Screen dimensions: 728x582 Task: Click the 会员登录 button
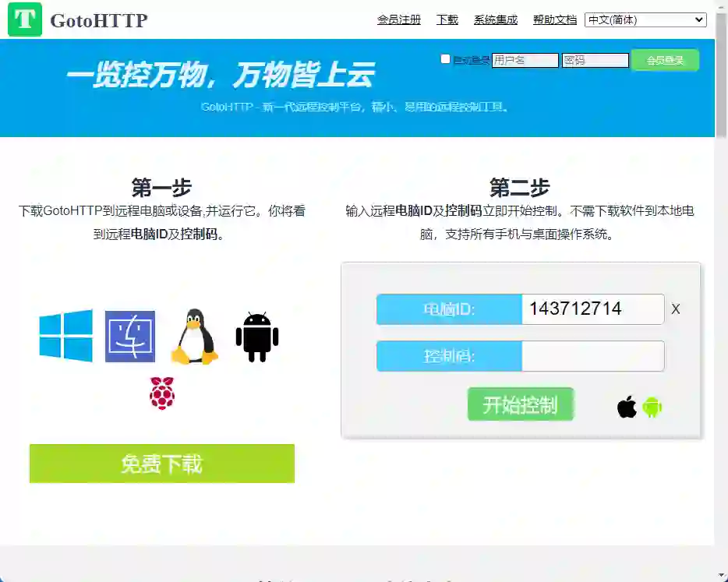pyautogui.click(x=665, y=60)
